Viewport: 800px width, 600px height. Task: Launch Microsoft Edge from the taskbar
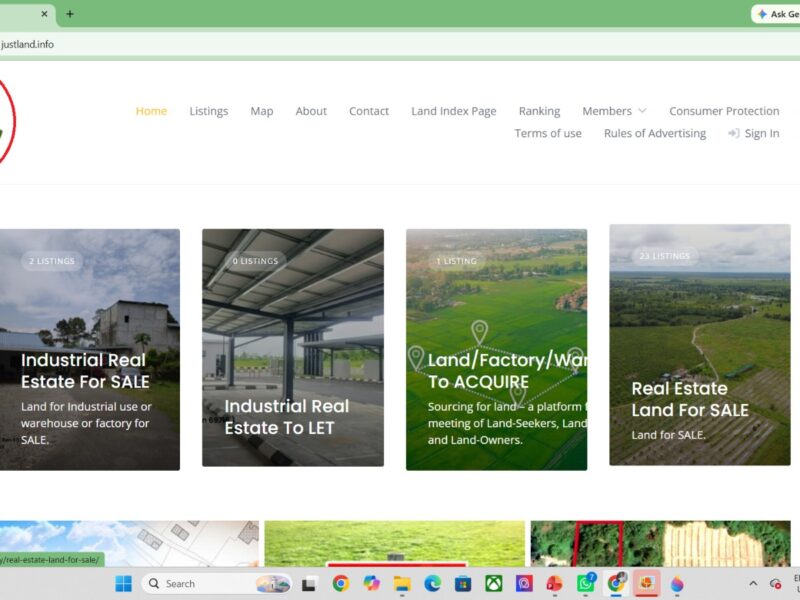(433, 583)
